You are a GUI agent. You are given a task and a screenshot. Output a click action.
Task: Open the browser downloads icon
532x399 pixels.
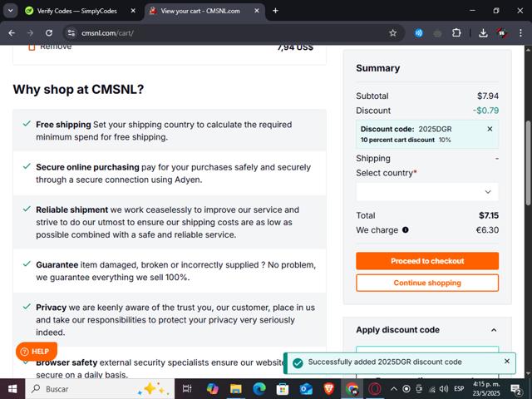pos(483,33)
